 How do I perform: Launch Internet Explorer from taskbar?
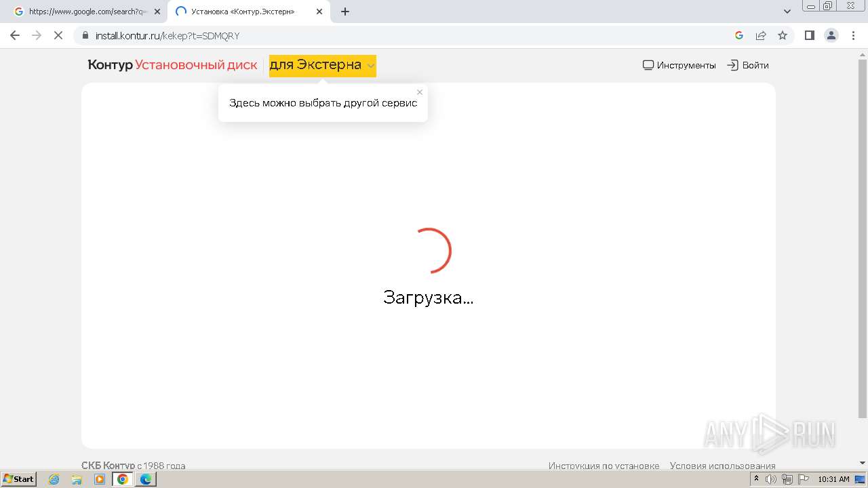54,479
